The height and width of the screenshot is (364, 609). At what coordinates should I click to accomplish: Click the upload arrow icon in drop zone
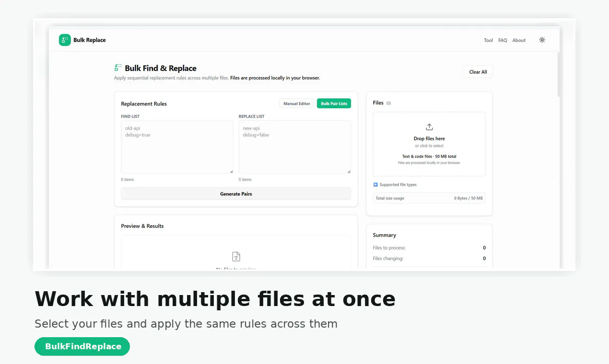click(429, 127)
